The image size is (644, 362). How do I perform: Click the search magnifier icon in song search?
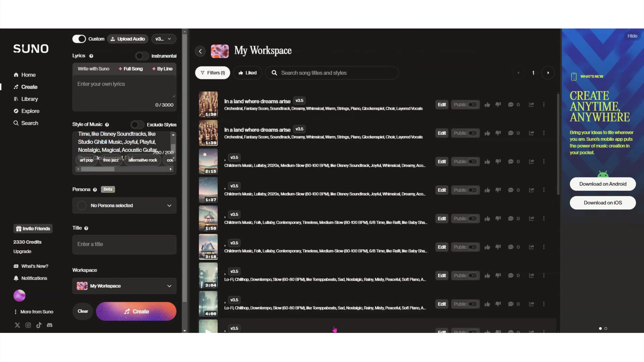click(x=274, y=73)
